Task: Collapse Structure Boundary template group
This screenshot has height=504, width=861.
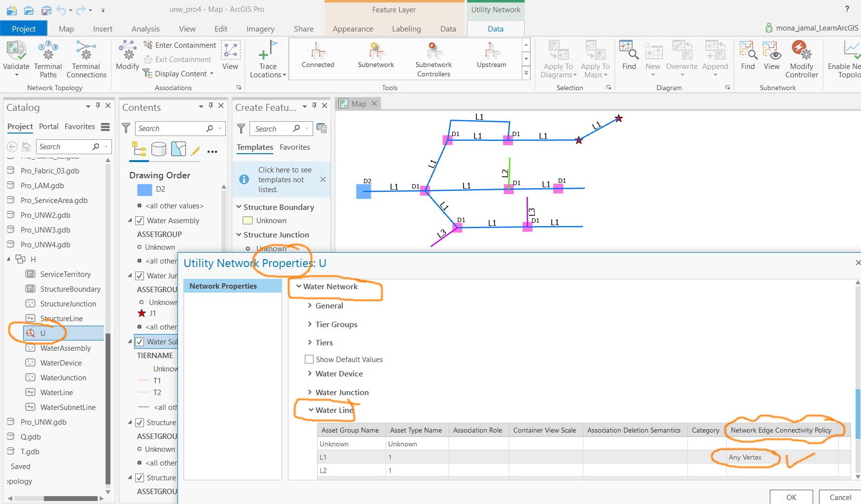Action: coord(239,207)
